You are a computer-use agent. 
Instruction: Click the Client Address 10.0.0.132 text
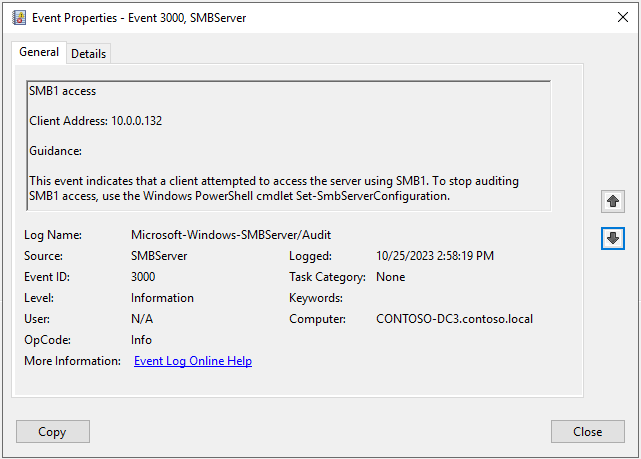(95, 121)
